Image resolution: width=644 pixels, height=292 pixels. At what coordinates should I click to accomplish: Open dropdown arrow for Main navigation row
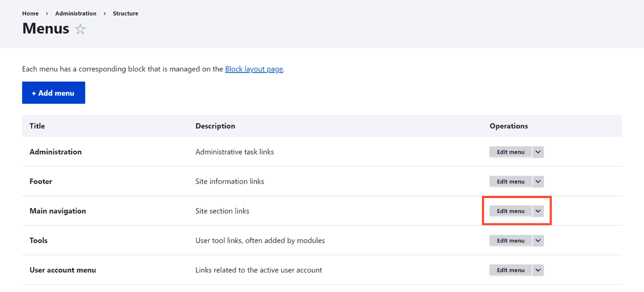pyautogui.click(x=538, y=211)
